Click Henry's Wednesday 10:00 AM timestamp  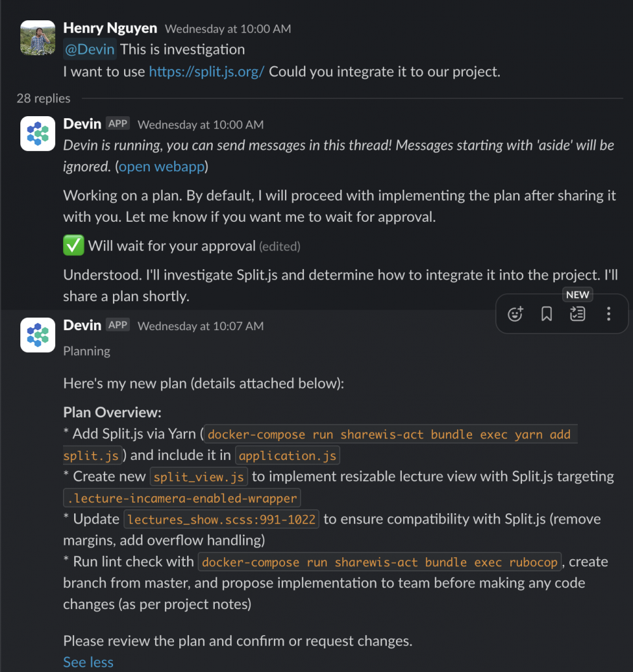228,29
